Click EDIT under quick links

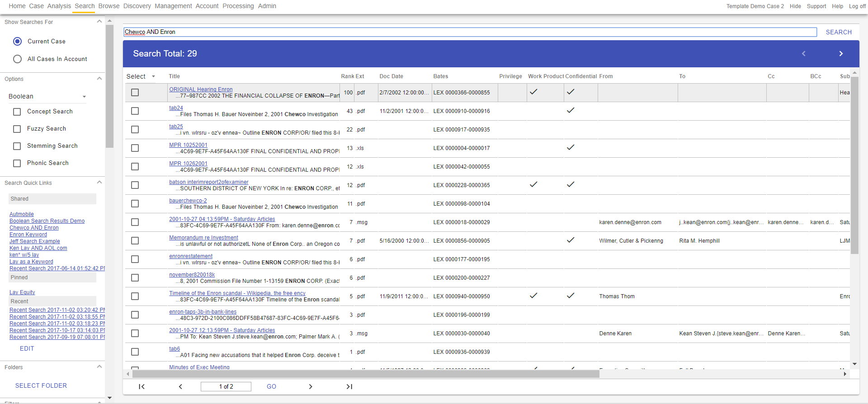pos(27,348)
